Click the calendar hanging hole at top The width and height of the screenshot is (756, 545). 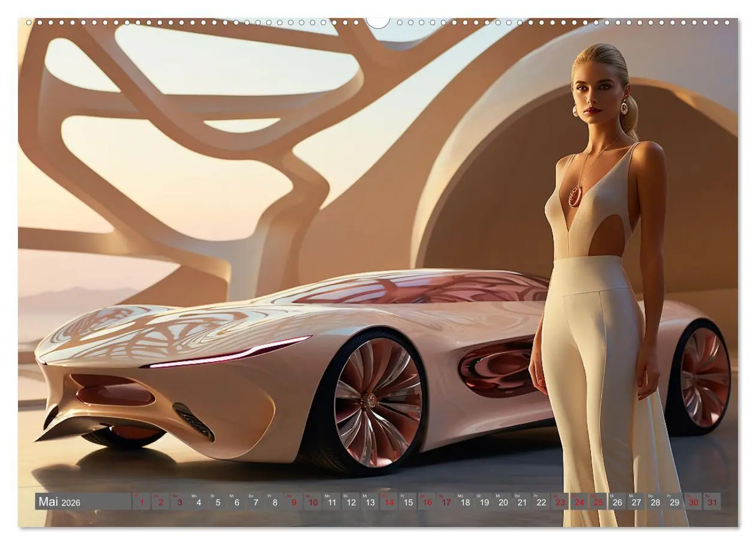point(378,22)
